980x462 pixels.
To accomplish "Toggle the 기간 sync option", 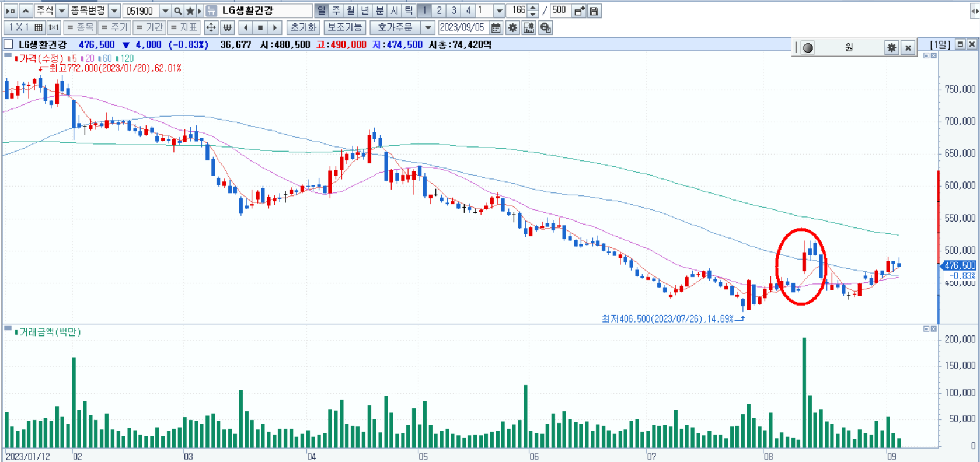I will tap(149, 27).
